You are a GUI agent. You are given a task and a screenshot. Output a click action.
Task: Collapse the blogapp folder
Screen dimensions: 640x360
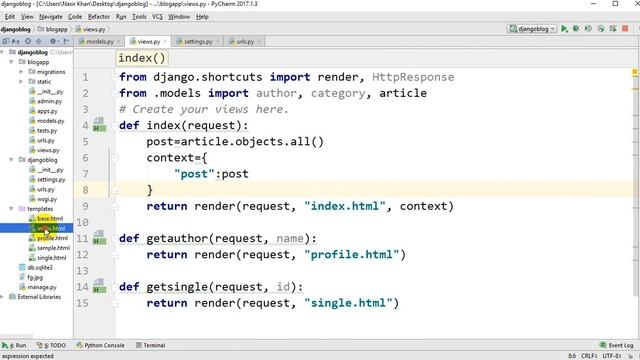[11, 62]
